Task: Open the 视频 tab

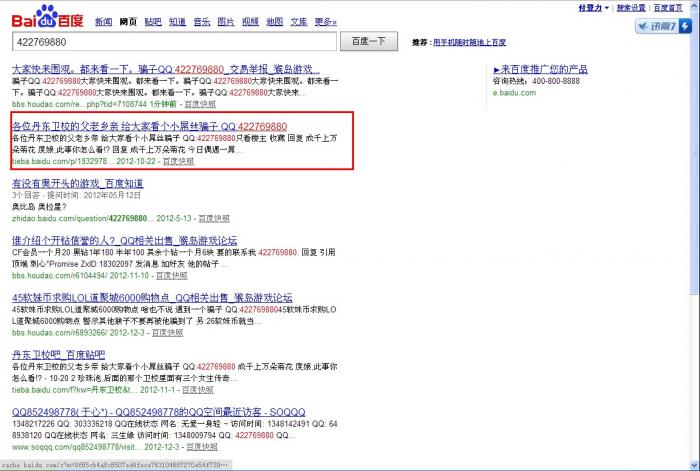Action: click(x=250, y=22)
